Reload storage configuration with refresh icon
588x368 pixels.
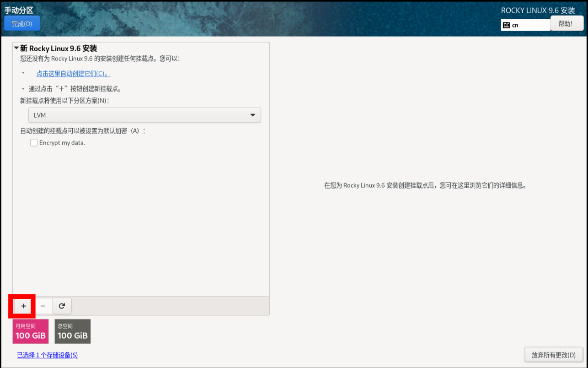[62, 306]
